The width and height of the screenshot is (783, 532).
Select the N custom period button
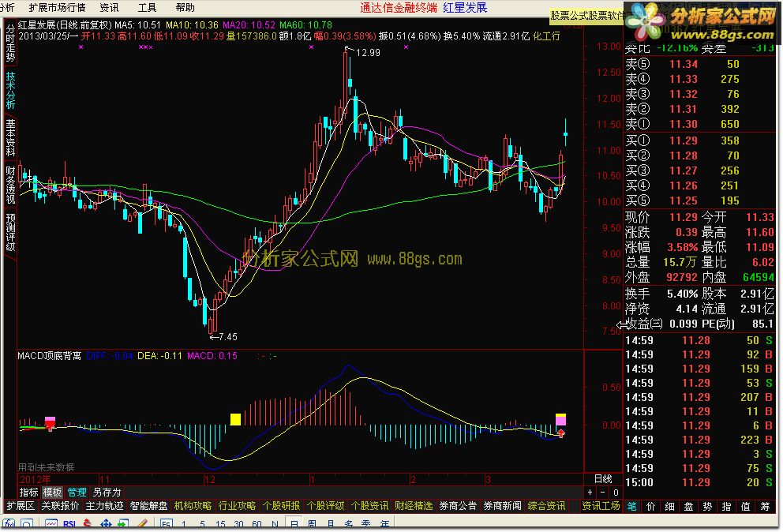click(275, 525)
